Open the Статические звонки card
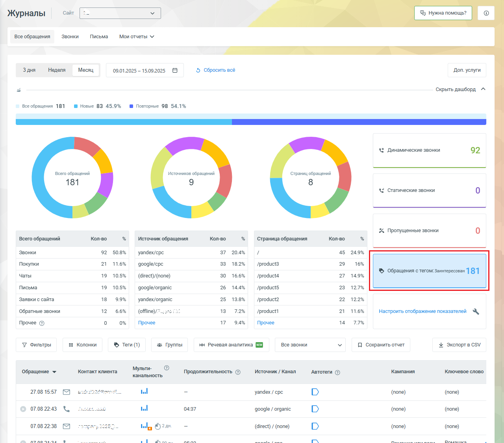504x443 pixels. click(x=430, y=190)
